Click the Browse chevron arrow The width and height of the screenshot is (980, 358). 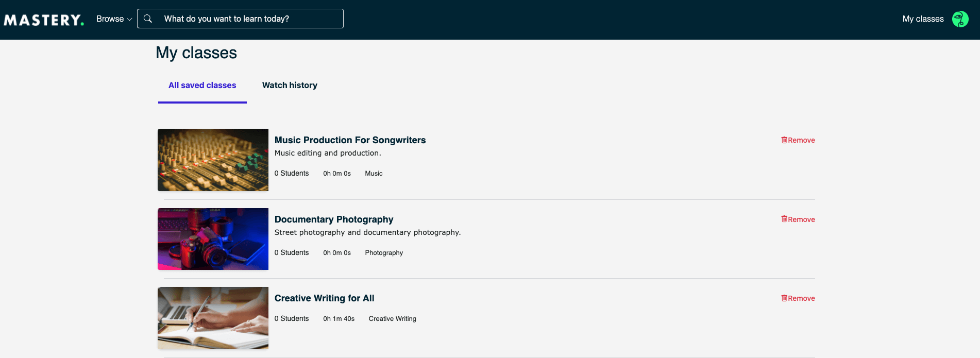[129, 19]
